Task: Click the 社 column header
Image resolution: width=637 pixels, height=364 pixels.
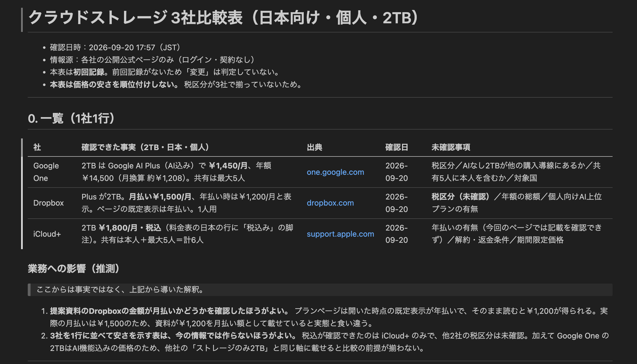Action: (37, 147)
